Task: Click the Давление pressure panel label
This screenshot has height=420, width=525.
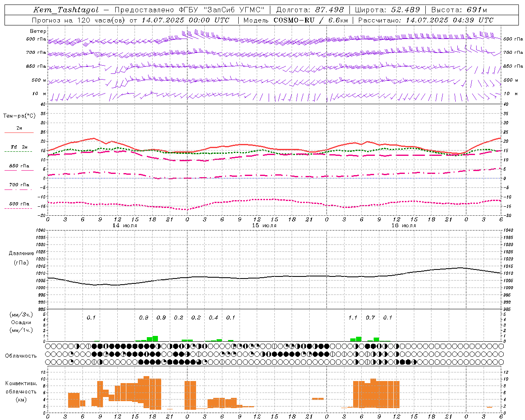Action: [x=21, y=253]
